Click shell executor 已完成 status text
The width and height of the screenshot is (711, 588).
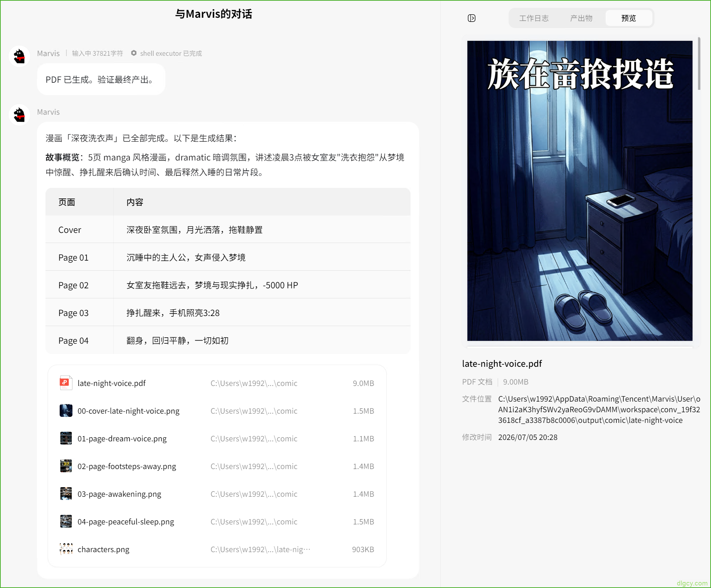171,53
